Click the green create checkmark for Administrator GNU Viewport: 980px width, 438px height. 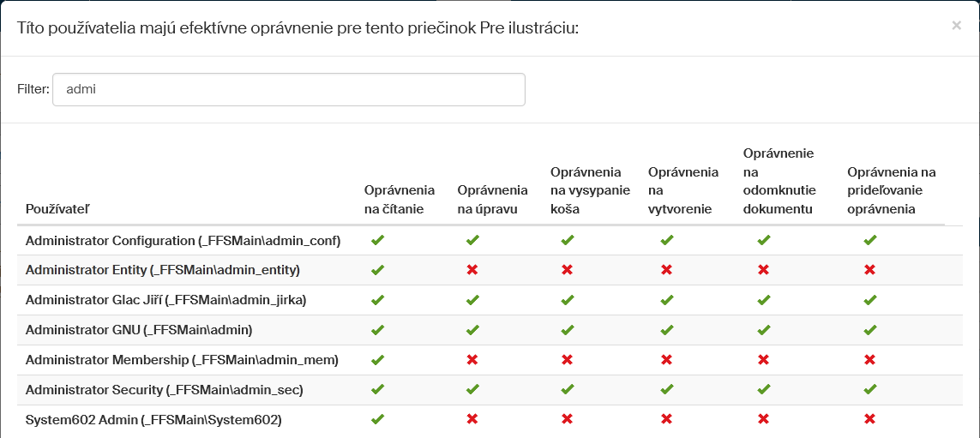click(667, 330)
